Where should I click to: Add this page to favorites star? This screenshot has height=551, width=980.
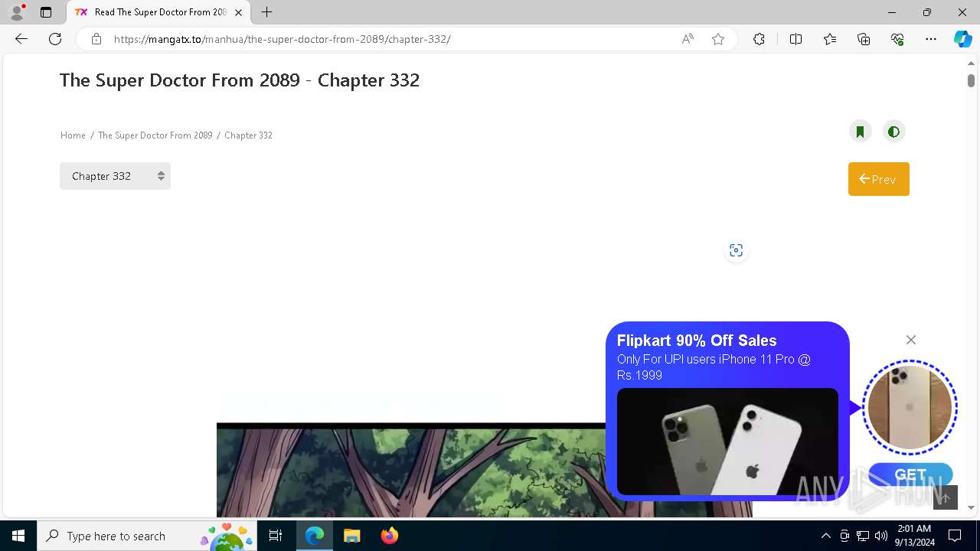(718, 39)
